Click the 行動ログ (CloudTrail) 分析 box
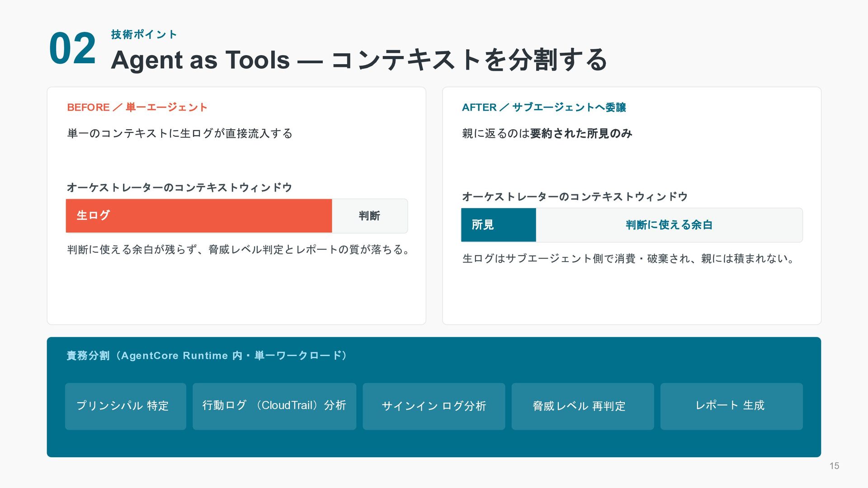Image resolution: width=868 pixels, height=488 pixels. 274,406
